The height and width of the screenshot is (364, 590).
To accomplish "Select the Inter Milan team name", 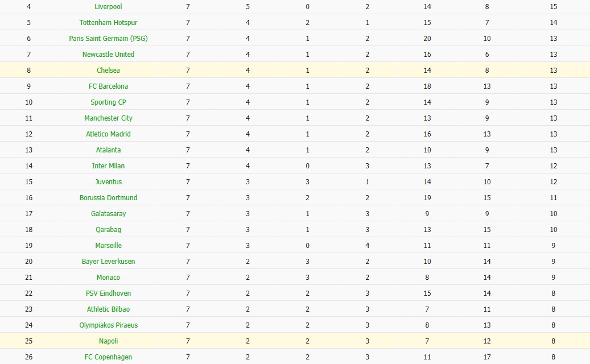I will tap(108, 166).
